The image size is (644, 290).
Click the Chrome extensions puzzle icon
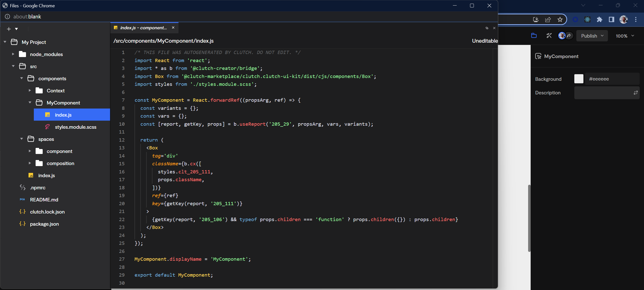click(x=599, y=19)
